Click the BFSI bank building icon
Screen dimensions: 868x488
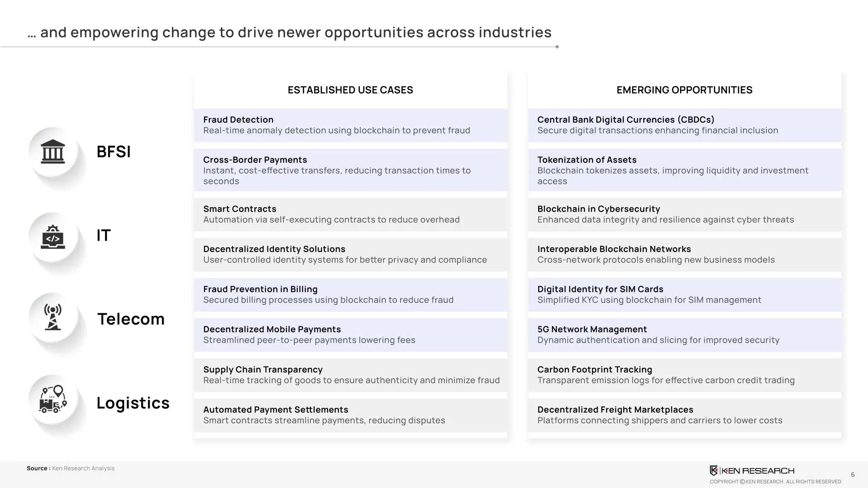[x=53, y=151]
